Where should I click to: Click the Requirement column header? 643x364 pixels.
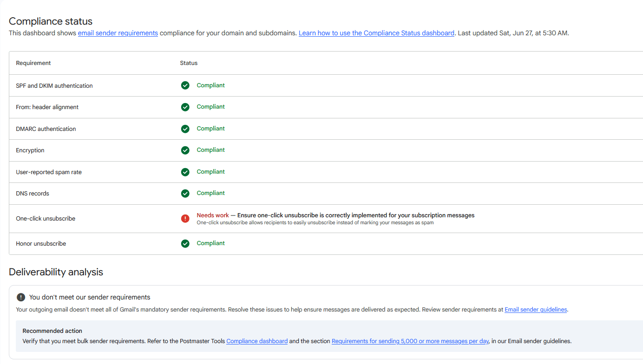(33, 63)
